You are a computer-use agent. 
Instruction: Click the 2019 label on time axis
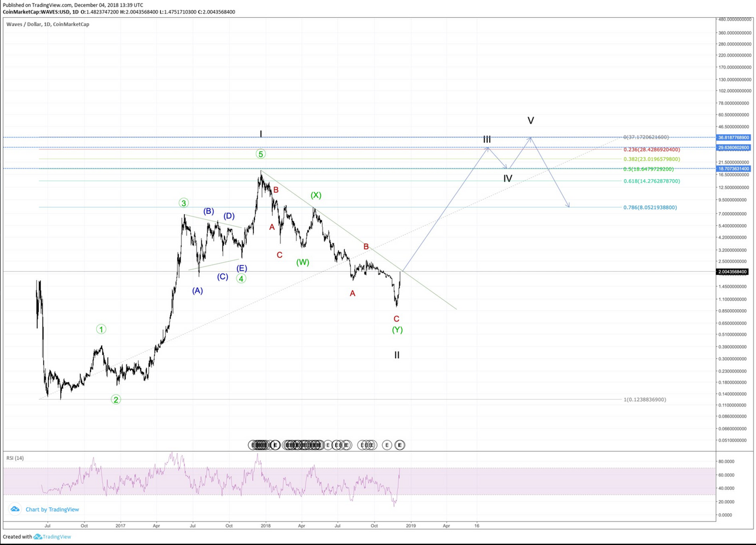410,525
